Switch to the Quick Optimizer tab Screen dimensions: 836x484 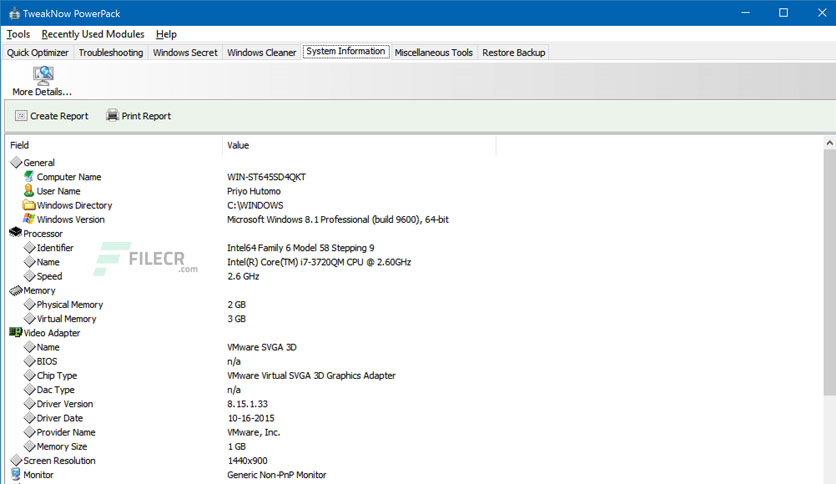(x=37, y=52)
